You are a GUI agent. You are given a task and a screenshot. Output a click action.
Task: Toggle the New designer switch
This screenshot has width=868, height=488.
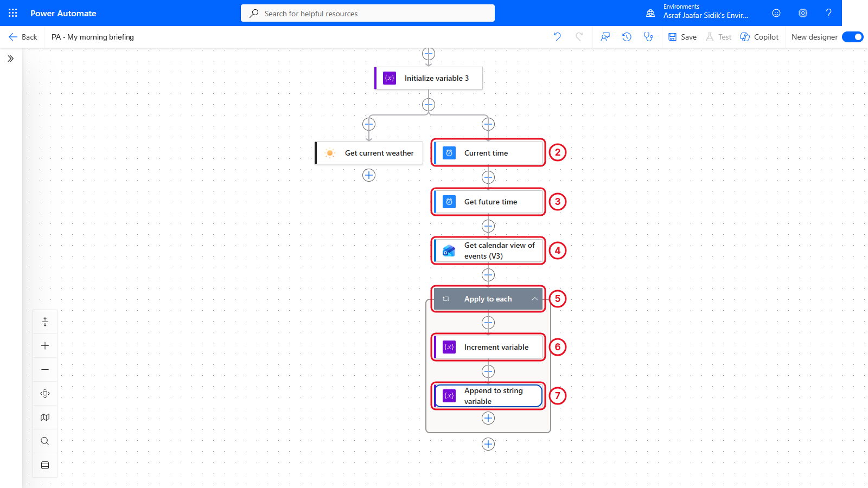click(x=853, y=37)
